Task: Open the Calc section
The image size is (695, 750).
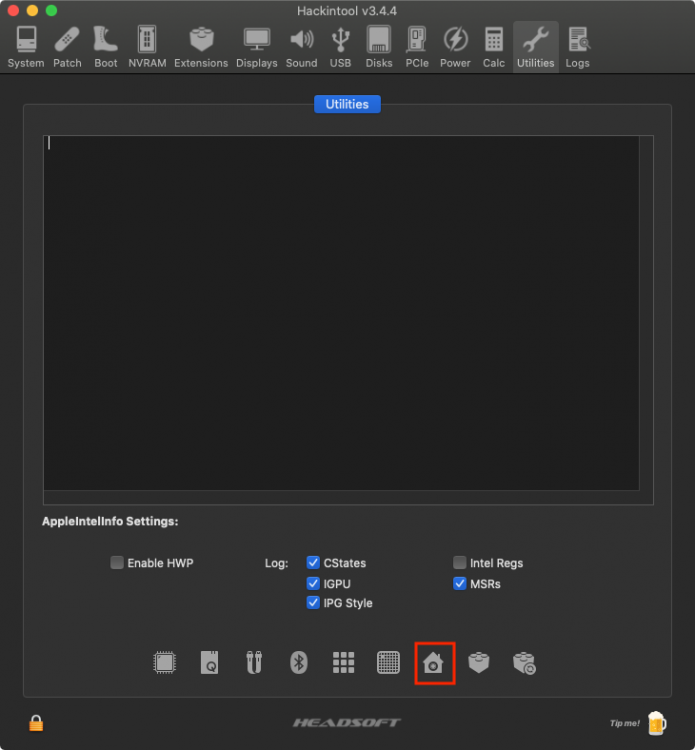Action: (494, 47)
